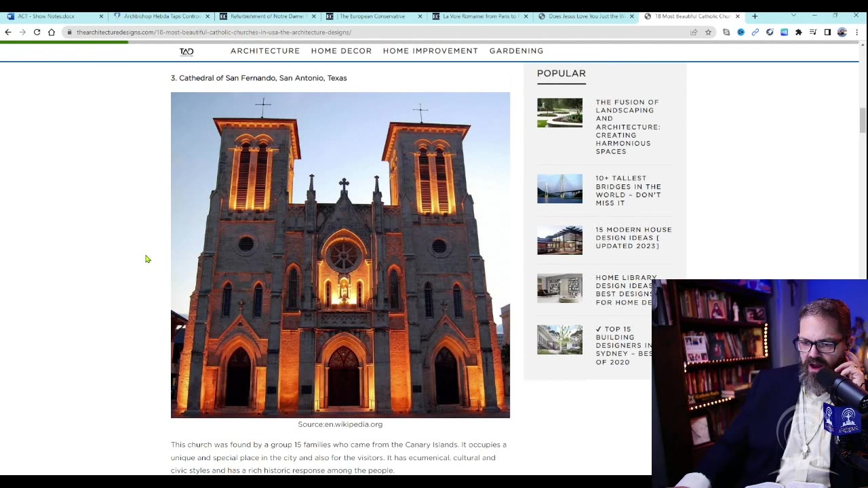Open the chain-link extension icon
Viewport: 868px width, 488px height.
pyautogui.click(x=755, y=32)
